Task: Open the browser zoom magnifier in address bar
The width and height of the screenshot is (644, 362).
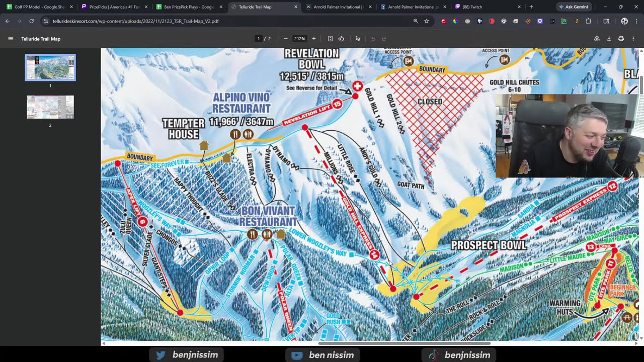Action: pyautogui.click(x=416, y=21)
